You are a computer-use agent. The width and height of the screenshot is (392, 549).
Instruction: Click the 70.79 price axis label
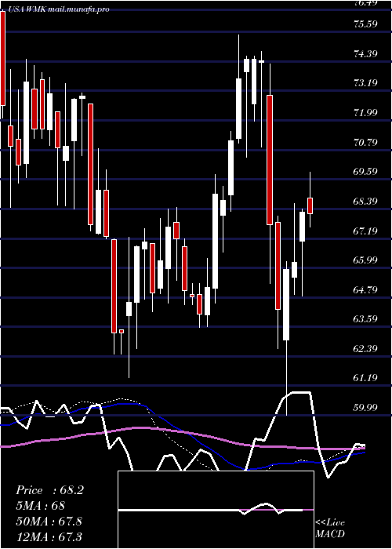point(366,142)
